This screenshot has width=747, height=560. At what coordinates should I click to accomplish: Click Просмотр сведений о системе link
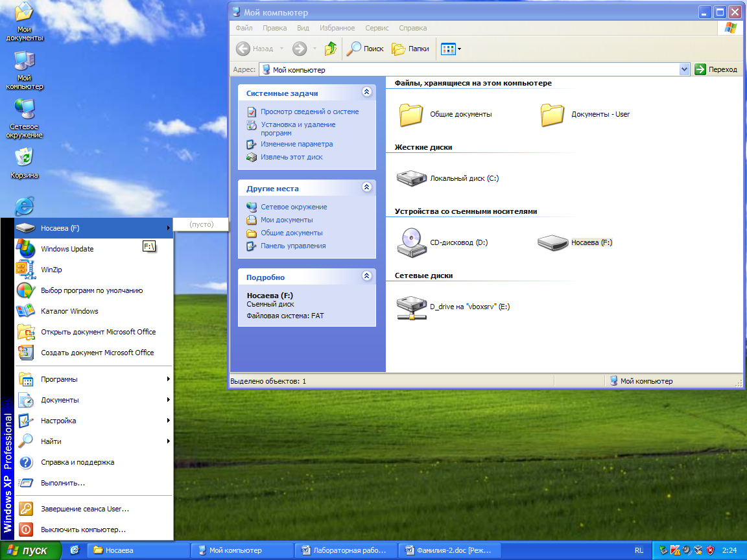tap(310, 111)
